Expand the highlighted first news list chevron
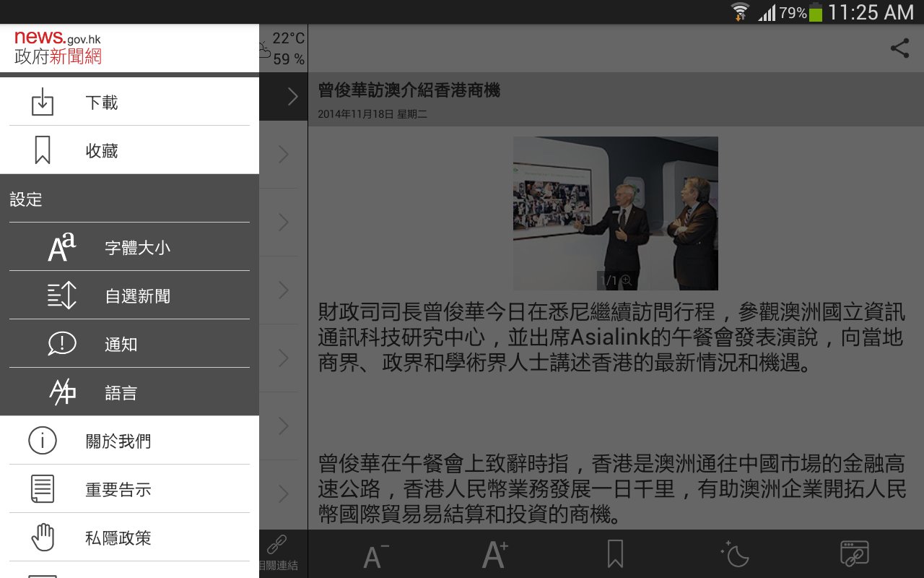Viewport: 924px width, 578px height. (x=292, y=97)
